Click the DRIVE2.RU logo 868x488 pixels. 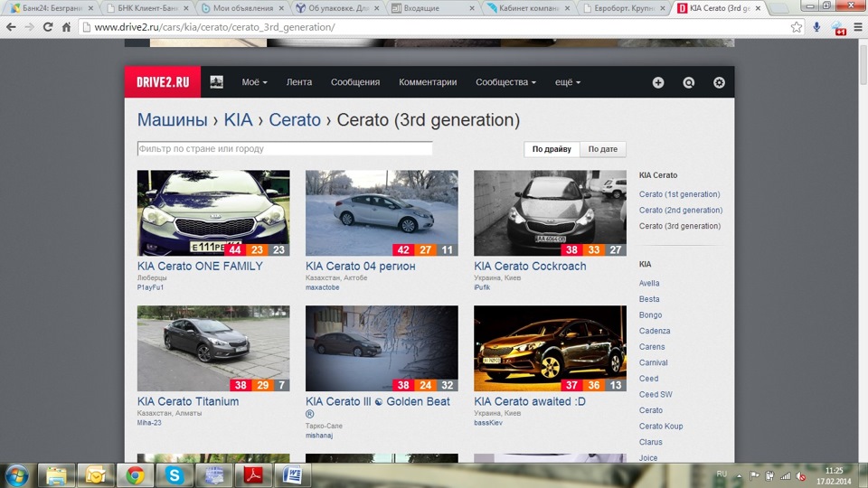(163, 82)
